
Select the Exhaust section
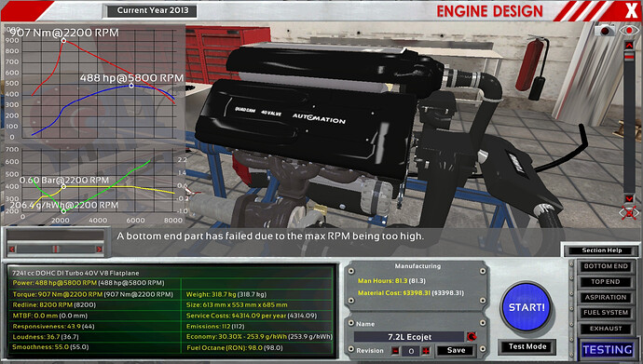click(606, 329)
